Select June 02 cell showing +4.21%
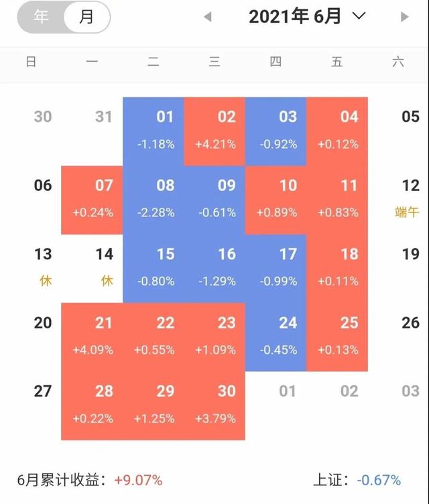 (x=227, y=129)
